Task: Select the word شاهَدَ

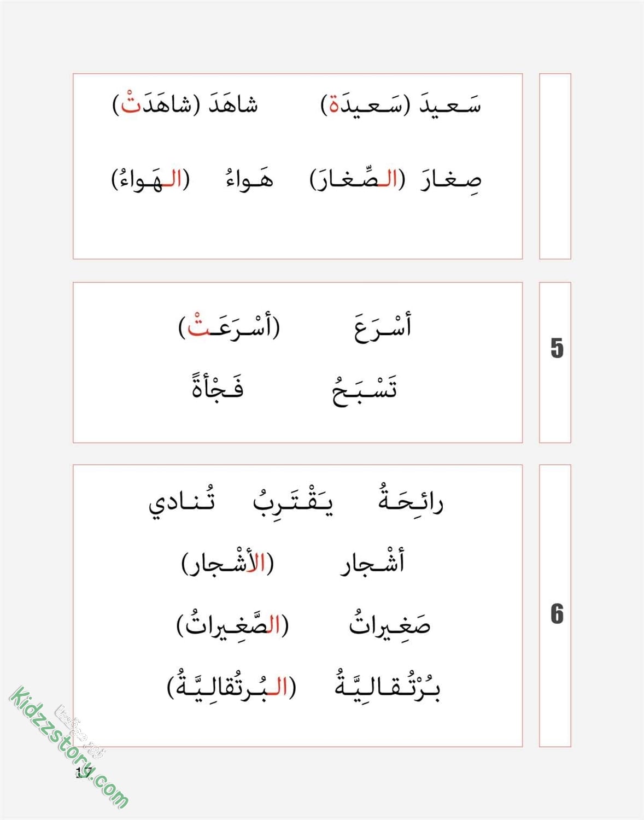Action: coord(233,104)
